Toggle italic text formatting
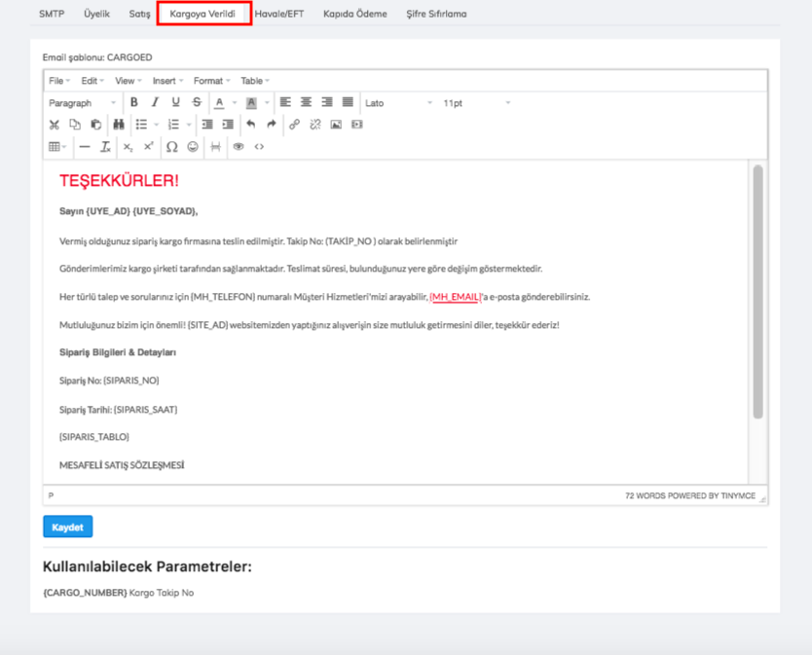Screen dimensions: 812x655 coord(154,102)
